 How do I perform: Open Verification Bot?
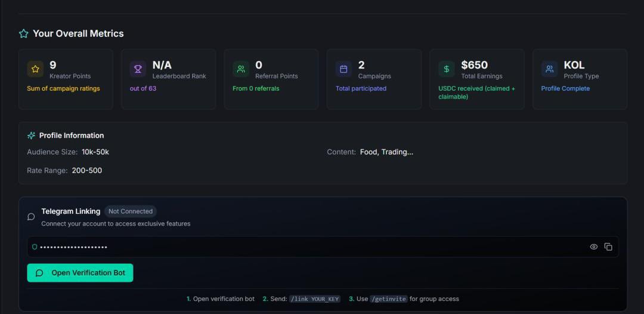80,273
